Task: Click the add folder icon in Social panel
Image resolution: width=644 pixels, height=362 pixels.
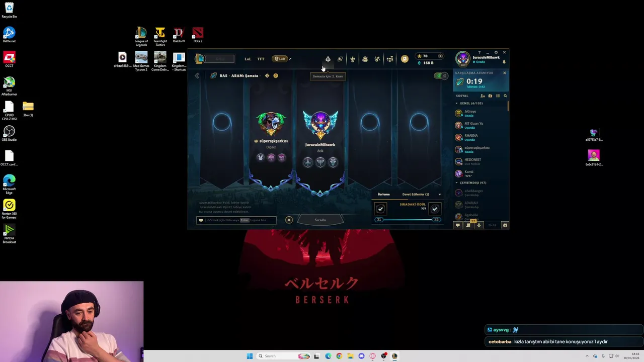Action: [490, 96]
